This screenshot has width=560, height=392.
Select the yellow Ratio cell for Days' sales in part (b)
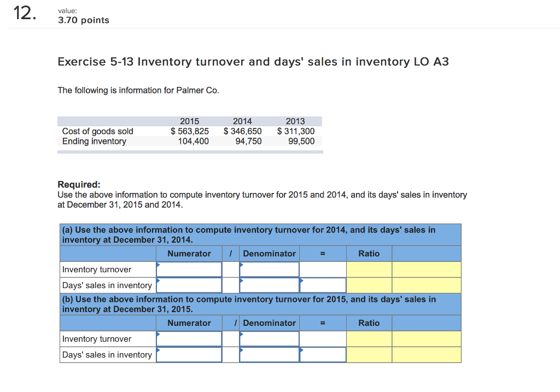[369, 354]
